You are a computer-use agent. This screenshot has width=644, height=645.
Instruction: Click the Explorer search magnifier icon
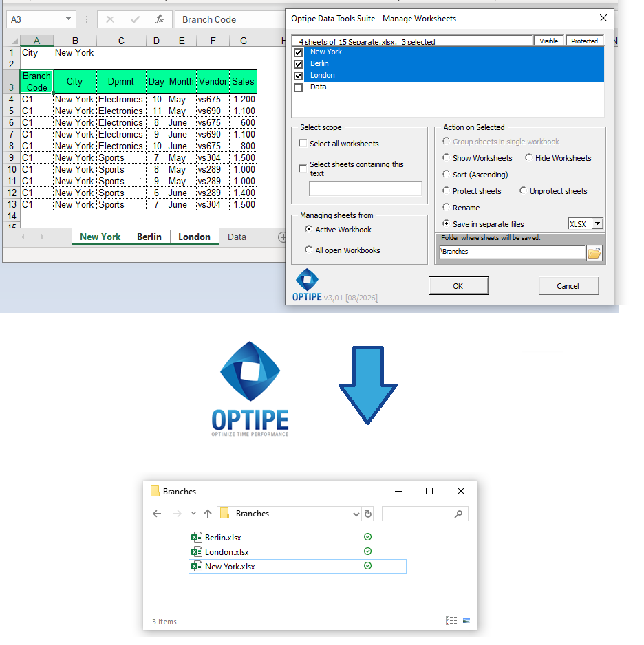coord(458,514)
